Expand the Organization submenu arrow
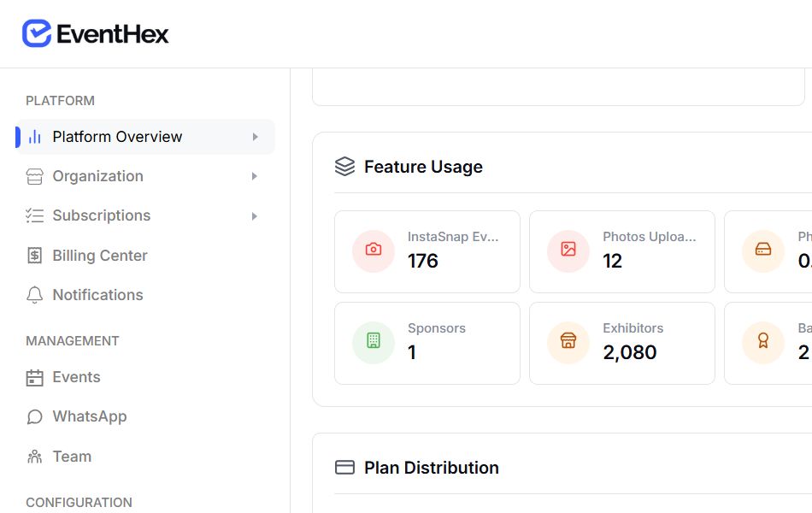Image resolution: width=812 pixels, height=513 pixels. click(255, 176)
